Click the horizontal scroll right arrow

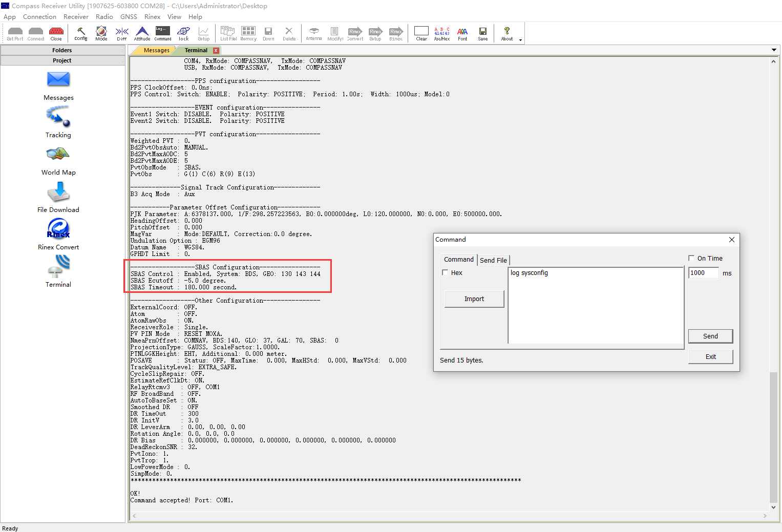765,516
